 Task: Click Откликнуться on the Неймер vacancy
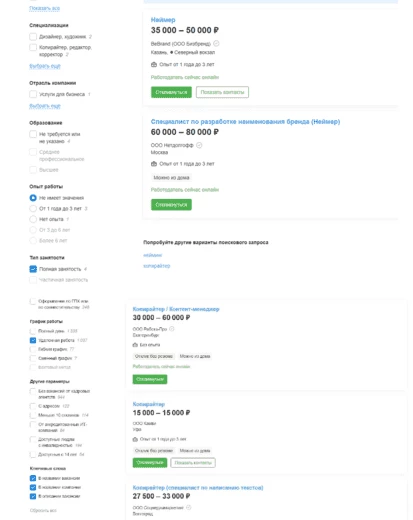pos(171,92)
